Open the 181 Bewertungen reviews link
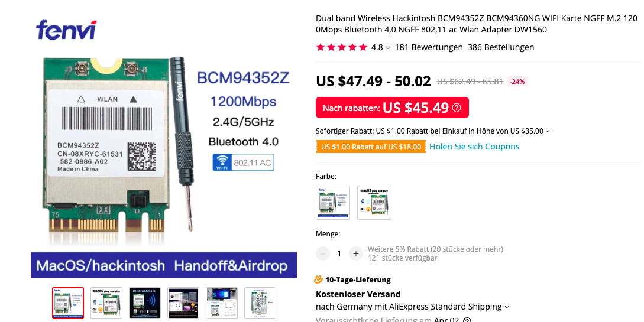Screen dimensions: 644x322 (429, 48)
